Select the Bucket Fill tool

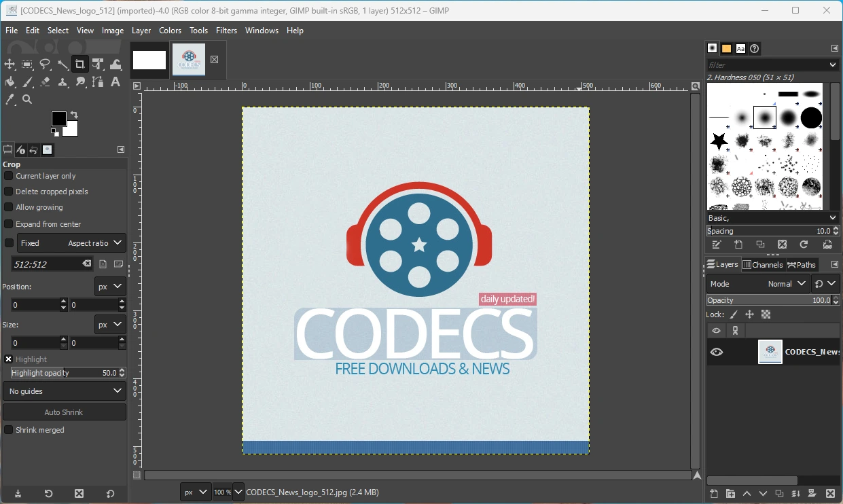[x=10, y=82]
